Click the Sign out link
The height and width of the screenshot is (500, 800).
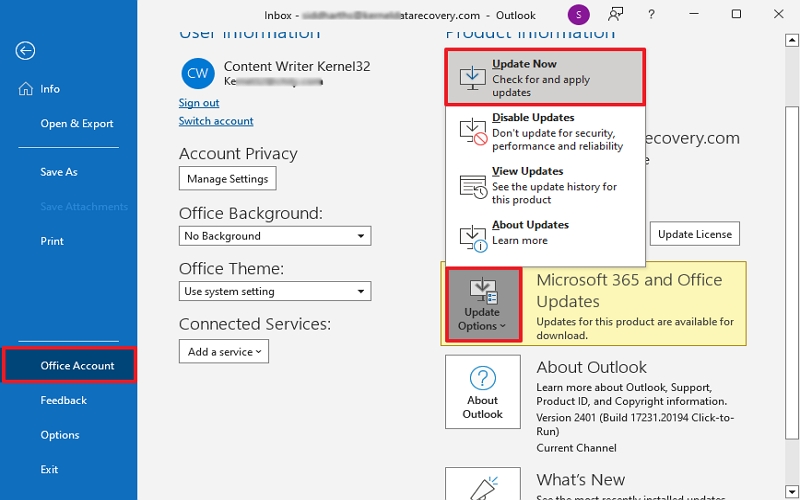(x=199, y=103)
